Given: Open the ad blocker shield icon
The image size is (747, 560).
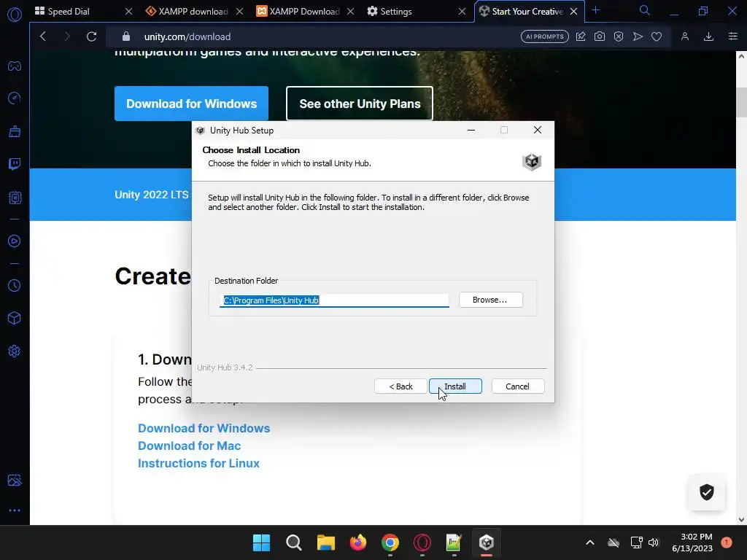Looking at the screenshot, I should [x=619, y=36].
